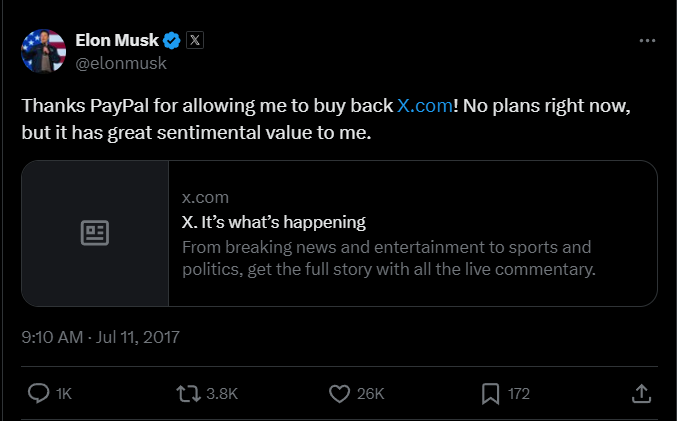Bookmark this tweet using the bookmark icon

[490, 394]
